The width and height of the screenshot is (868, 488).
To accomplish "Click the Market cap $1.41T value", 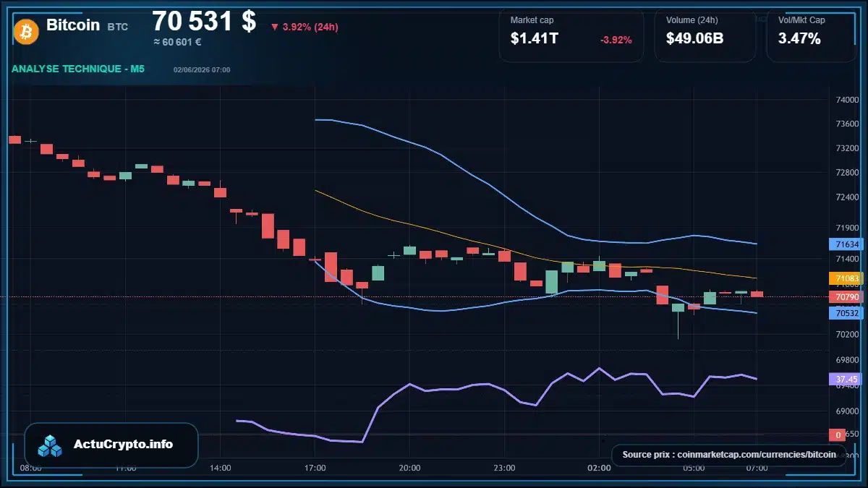I will [534, 39].
